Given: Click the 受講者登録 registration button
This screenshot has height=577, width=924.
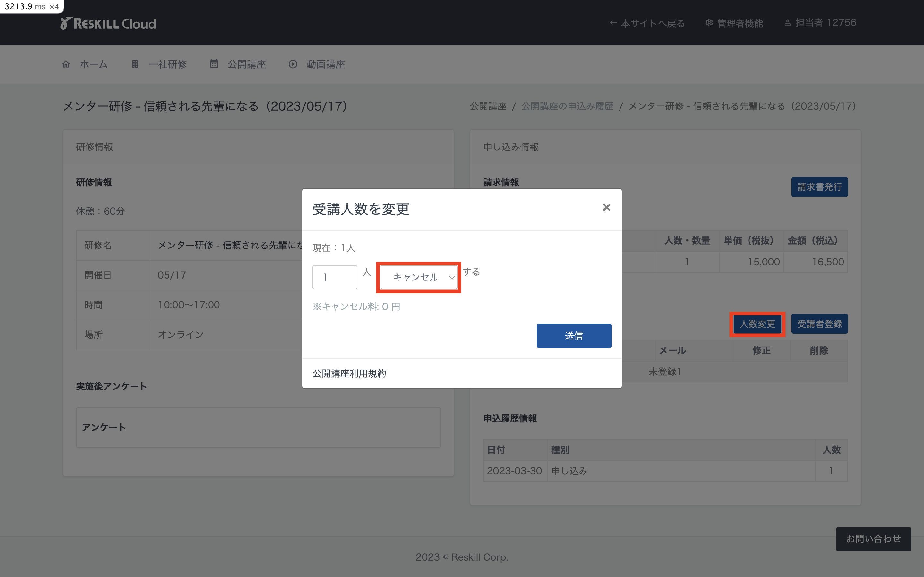Looking at the screenshot, I should tap(819, 324).
